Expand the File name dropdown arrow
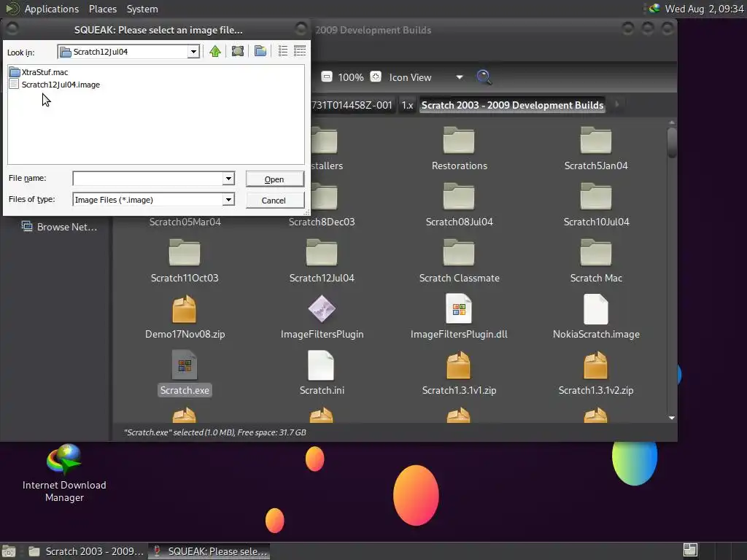The image size is (747, 560). click(228, 179)
